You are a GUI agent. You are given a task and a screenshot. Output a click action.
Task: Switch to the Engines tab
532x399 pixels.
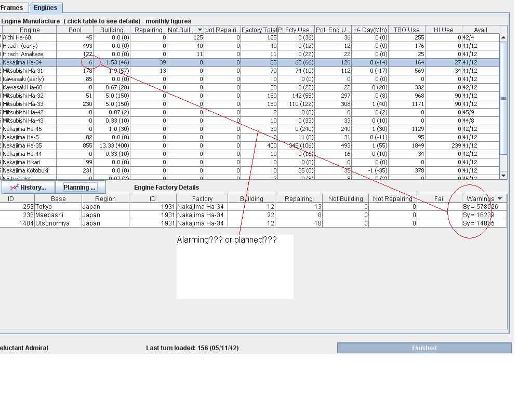tap(46, 7)
